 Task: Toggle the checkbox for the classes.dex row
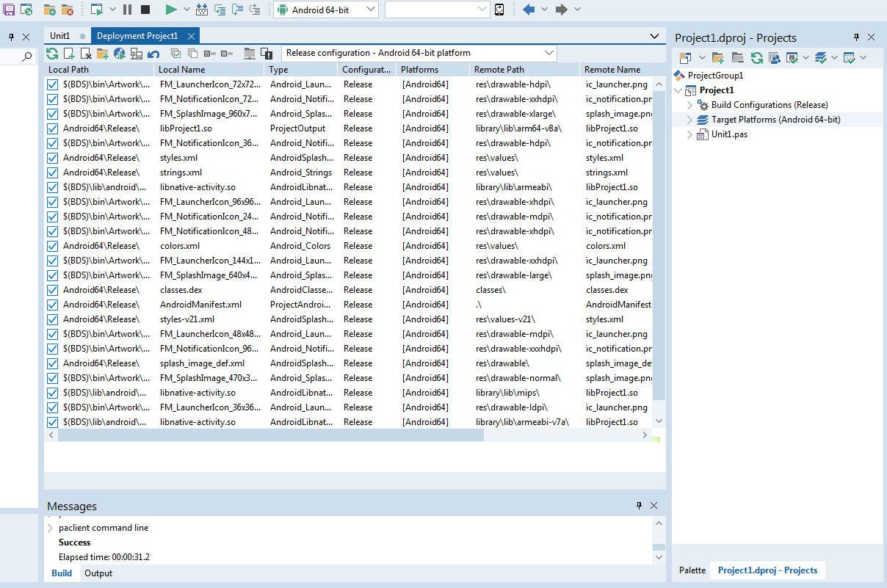pos(52,290)
